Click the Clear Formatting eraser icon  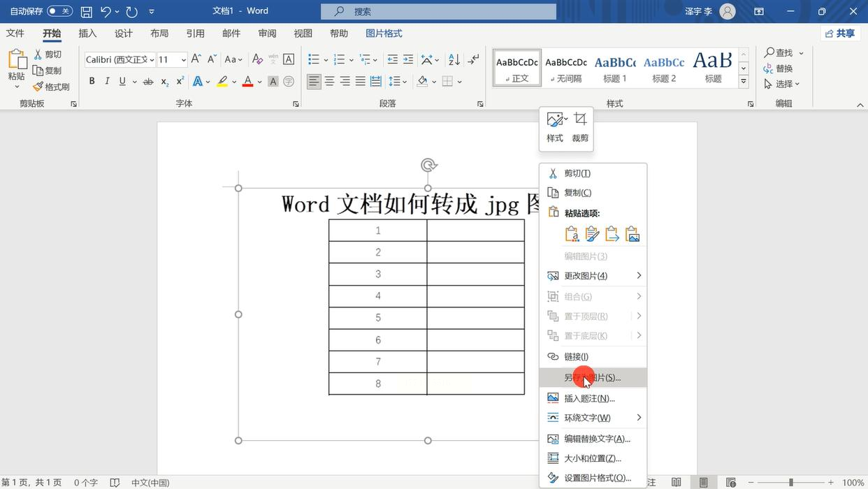point(257,59)
